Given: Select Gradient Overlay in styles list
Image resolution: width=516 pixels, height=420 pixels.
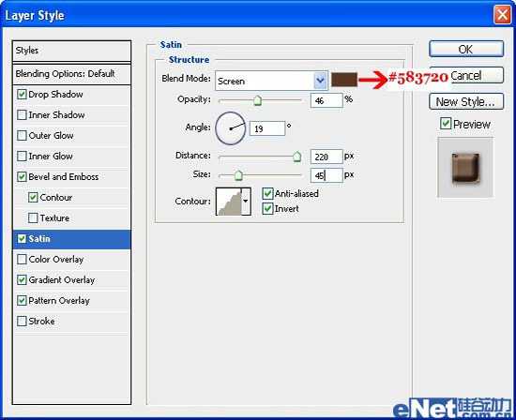Looking at the screenshot, I should pyautogui.click(x=62, y=280).
